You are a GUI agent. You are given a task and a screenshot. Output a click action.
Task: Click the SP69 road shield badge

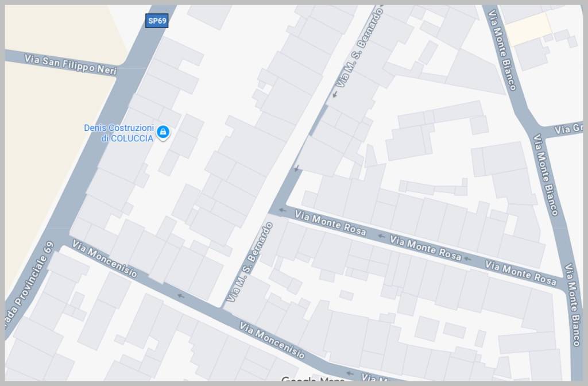[157, 21]
